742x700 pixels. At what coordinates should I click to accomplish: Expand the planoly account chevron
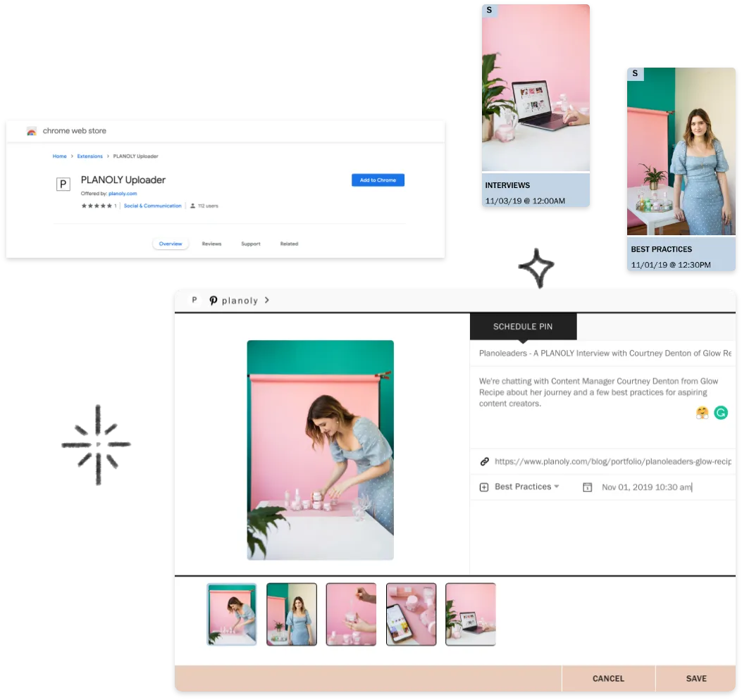click(x=267, y=300)
